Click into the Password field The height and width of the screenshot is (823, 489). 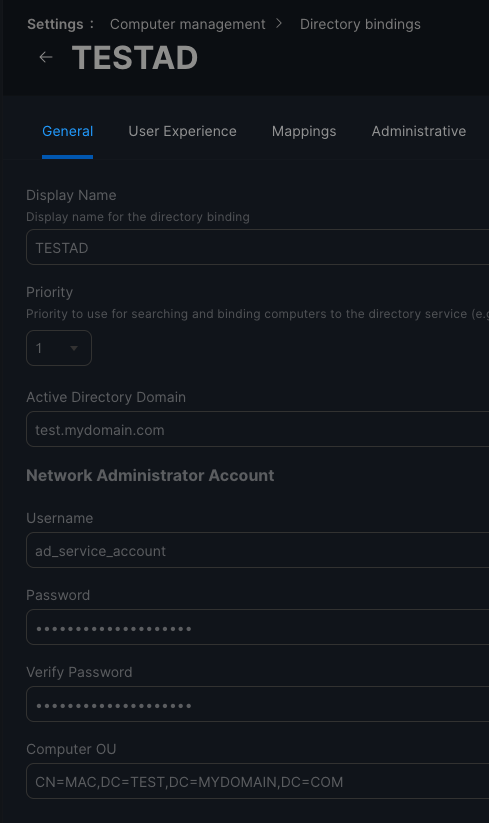[258, 627]
